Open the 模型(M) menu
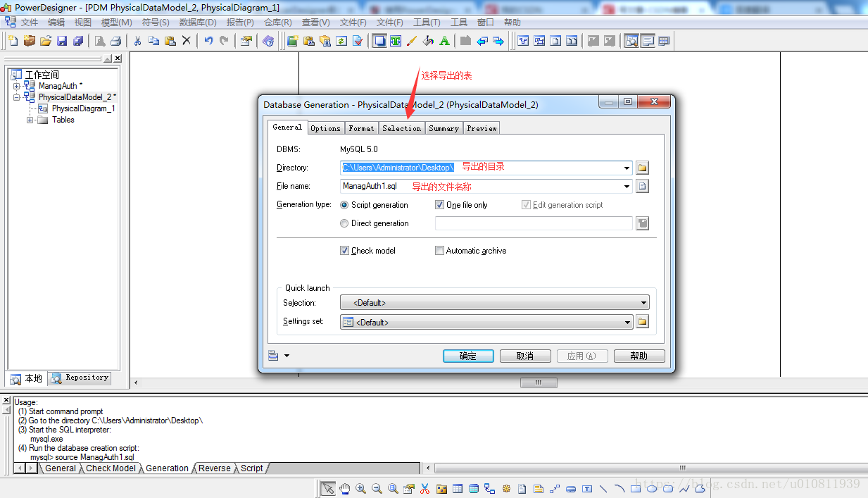This screenshot has width=868, height=498. pyautogui.click(x=116, y=23)
